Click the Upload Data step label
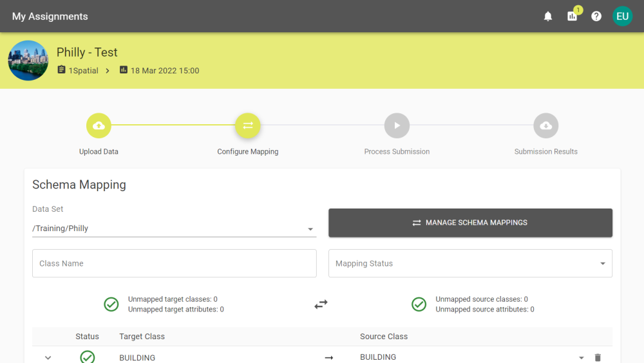The width and height of the screenshot is (644, 363). point(99,151)
